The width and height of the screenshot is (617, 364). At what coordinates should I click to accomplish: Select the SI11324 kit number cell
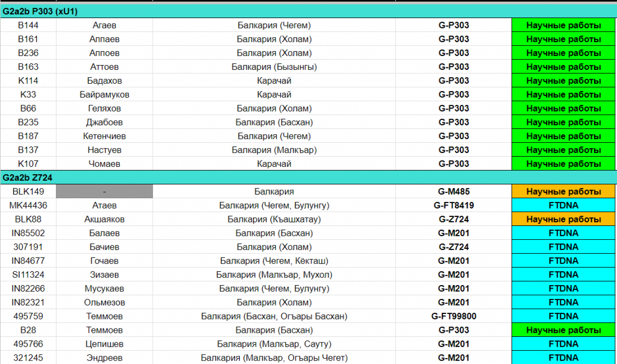[28, 275]
